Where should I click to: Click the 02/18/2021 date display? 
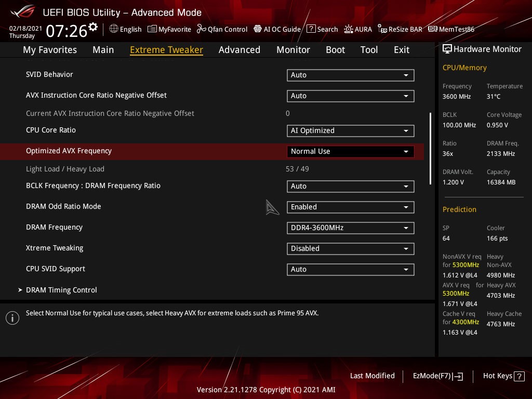[x=25, y=28]
